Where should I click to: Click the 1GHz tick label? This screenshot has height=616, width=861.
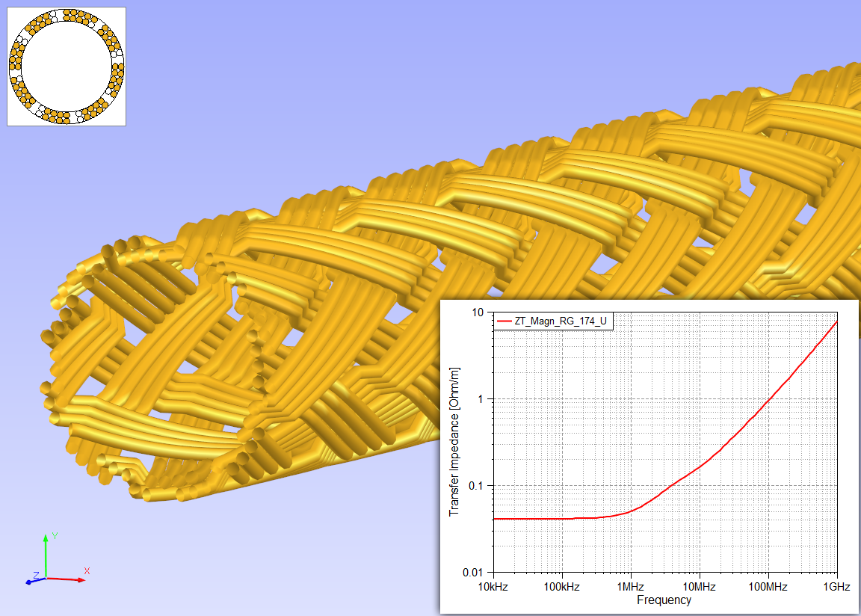(836, 587)
